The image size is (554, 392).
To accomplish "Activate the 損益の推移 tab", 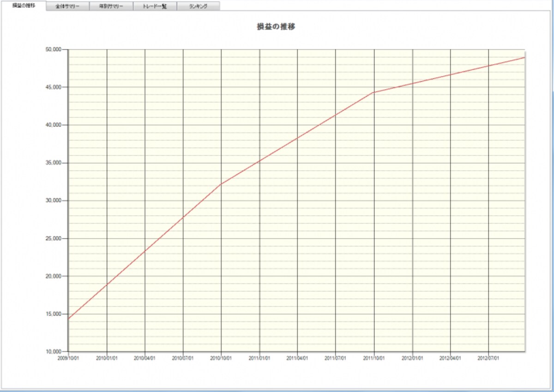I will click(24, 6).
